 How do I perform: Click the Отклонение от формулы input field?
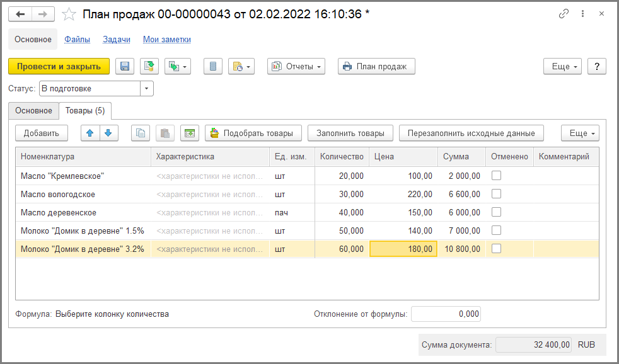[x=445, y=314]
